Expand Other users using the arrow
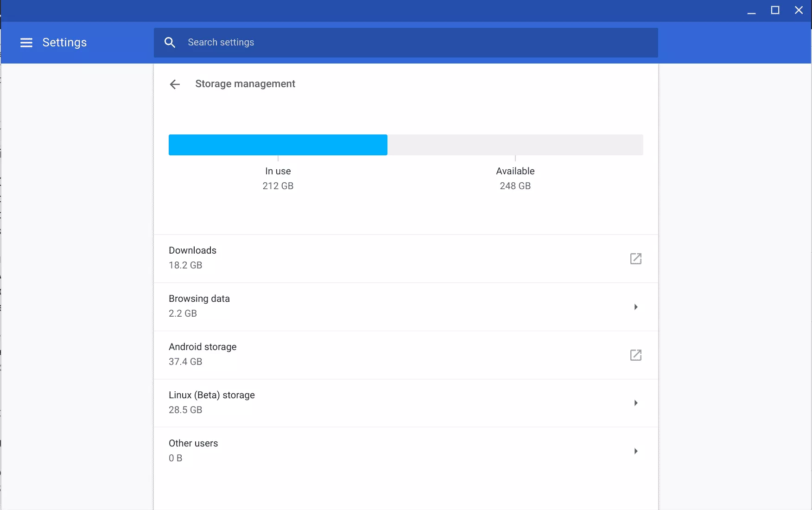 click(x=635, y=451)
